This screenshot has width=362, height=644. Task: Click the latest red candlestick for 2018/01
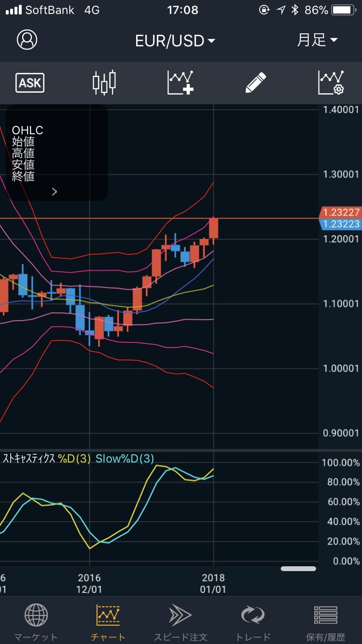[x=214, y=228]
